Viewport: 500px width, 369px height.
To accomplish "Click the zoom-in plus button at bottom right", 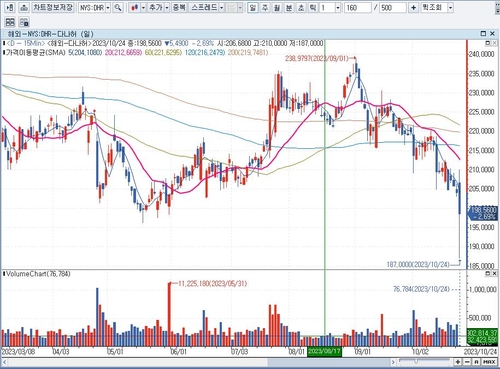I will (458, 362).
